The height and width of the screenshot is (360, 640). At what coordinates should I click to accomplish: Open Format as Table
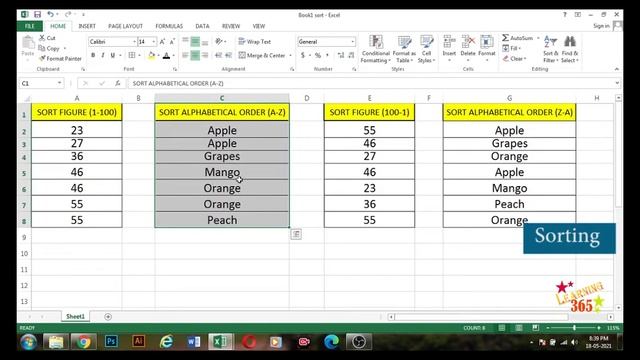pos(404,49)
